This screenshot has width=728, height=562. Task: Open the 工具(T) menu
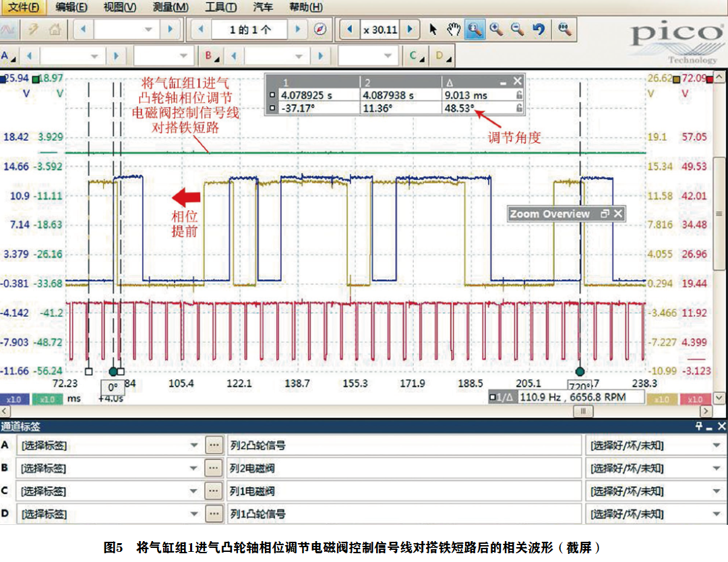click(220, 7)
